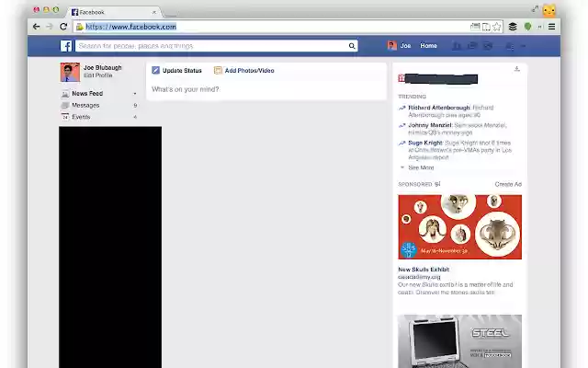This screenshot has height=368, width=588.
Task: Click the Facebook search input field
Action: pos(212,46)
